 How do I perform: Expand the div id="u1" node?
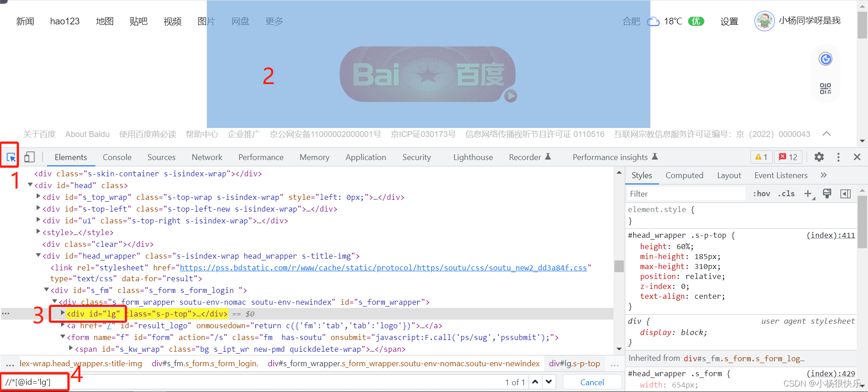[38, 220]
